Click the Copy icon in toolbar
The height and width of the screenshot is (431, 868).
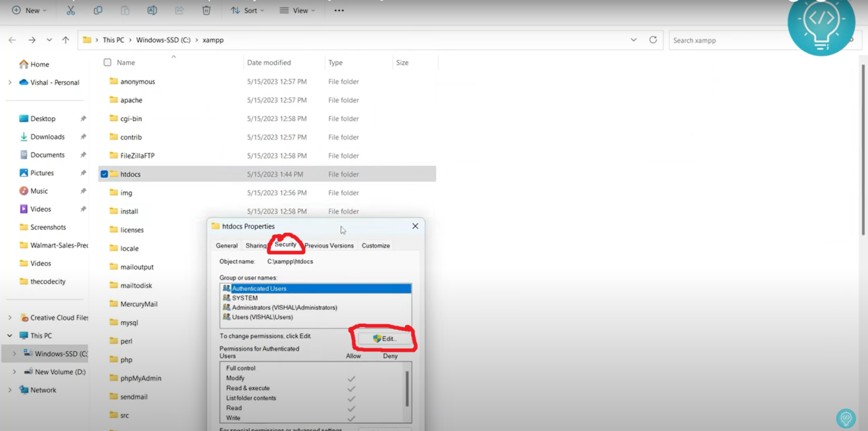point(98,11)
